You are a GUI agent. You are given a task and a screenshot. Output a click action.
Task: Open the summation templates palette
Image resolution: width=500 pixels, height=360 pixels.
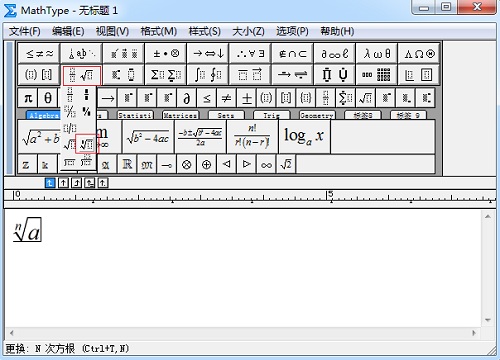tap(166, 75)
